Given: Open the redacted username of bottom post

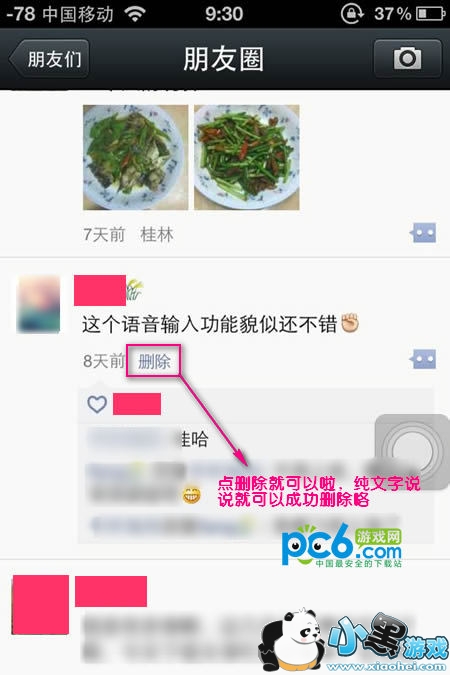Looking at the screenshot, I should 111,591.
